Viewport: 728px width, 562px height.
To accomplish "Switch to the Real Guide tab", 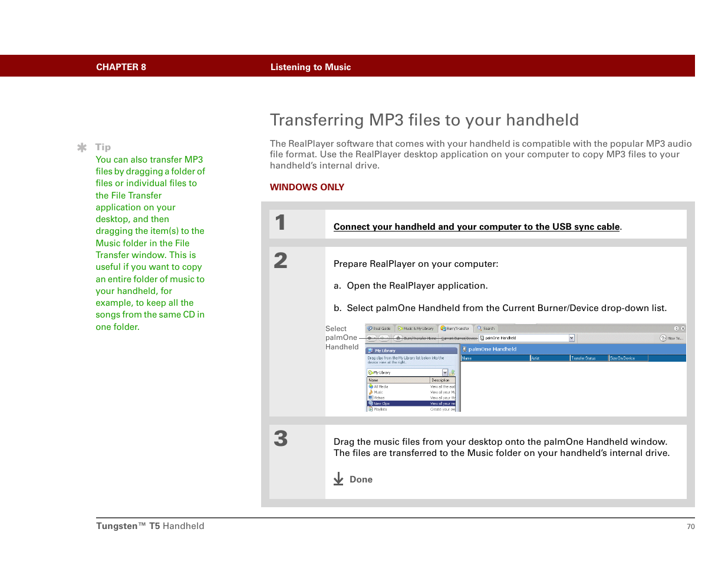I will (378, 328).
